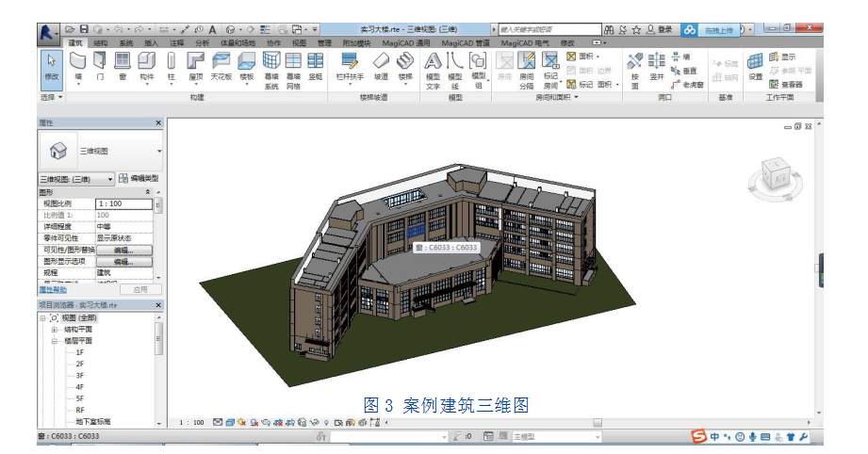Open dropdown arrow under 楼板 (Floor) tool
Viewport: 868px width, 454px height.
tap(246, 85)
